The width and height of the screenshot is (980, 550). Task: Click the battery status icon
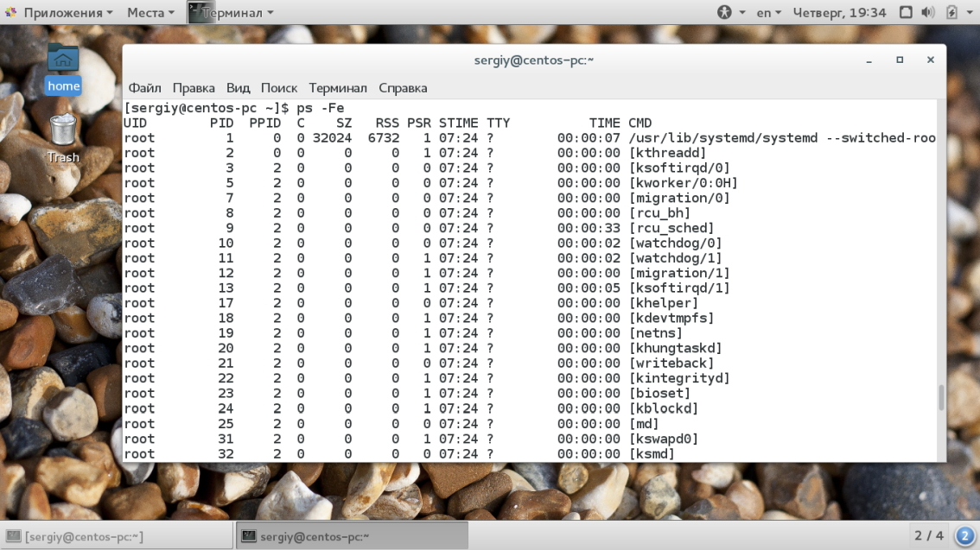point(951,13)
